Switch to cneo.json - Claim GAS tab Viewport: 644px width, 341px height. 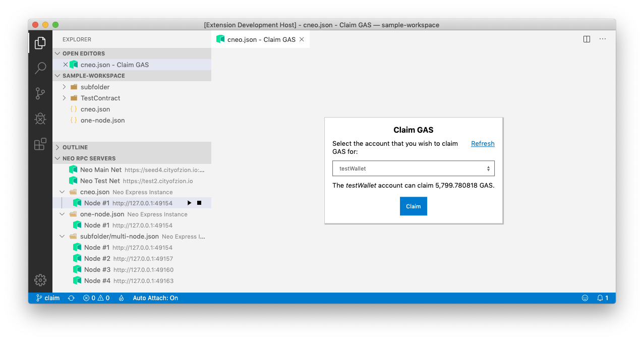[x=260, y=39]
